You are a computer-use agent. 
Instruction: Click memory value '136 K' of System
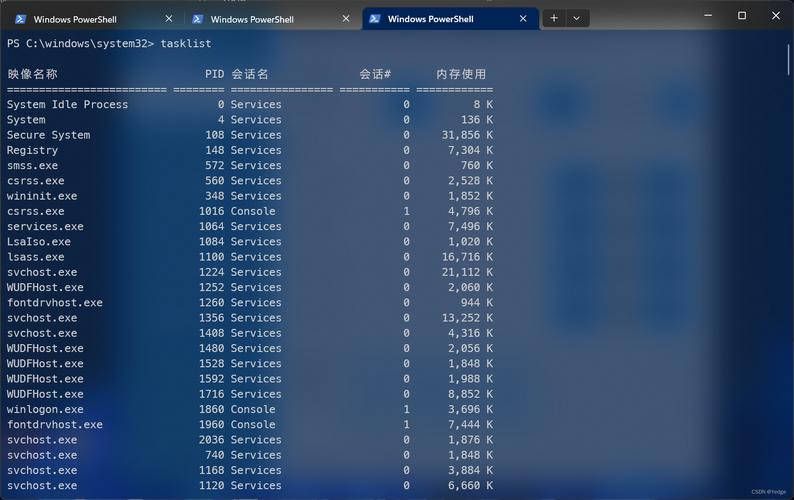pyautogui.click(x=477, y=120)
